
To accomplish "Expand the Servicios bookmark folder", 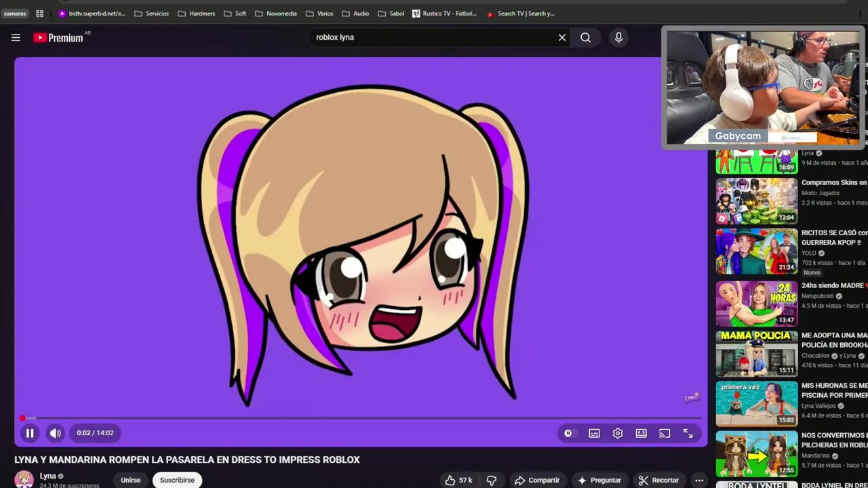I will pos(151,14).
